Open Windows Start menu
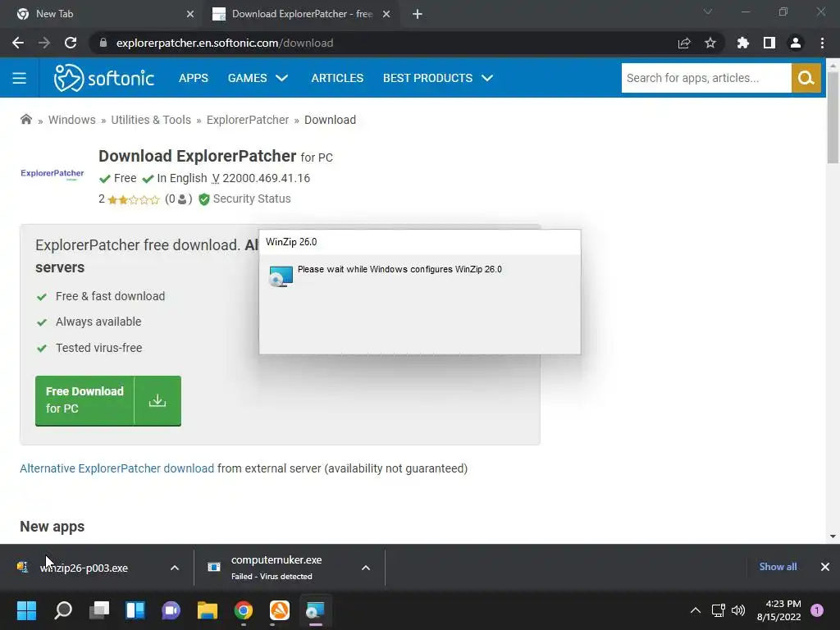This screenshot has height=630, width=840. [x=26, y=610]
